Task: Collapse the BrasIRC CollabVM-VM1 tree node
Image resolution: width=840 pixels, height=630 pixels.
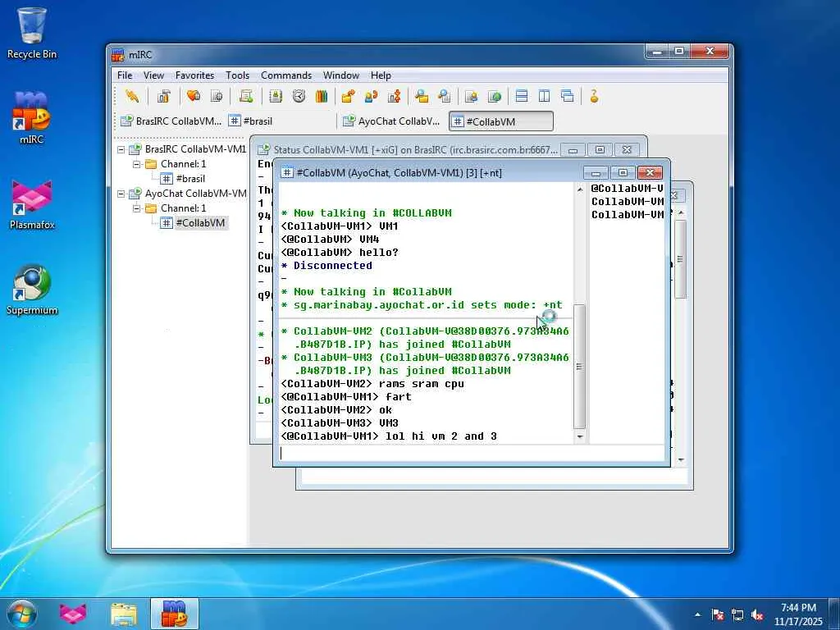Action: coord(121,149)
